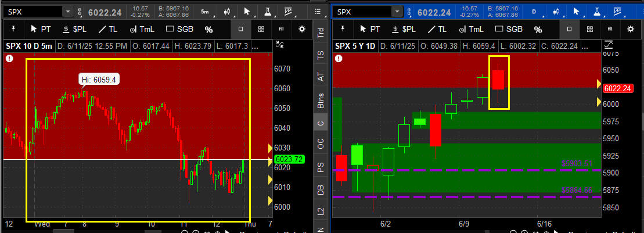The height and width of the screenshot is (233, 644).
Task: Select the % tool in left chart
Action: click(208, 30)
